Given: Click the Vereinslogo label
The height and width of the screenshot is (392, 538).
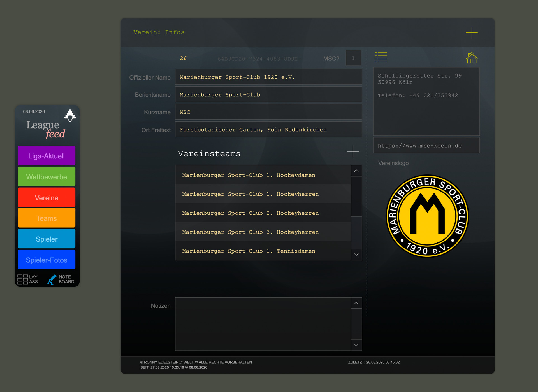Looking at the screenshot, I should (x=393, y=163).
